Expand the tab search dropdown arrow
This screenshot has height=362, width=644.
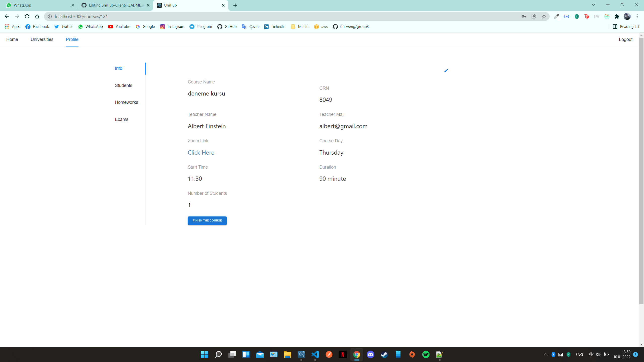(x=593, y=5)
